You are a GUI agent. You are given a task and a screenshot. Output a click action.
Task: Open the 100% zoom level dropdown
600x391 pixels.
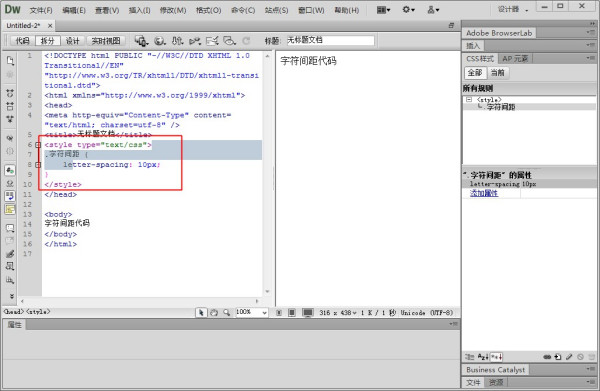251,313
